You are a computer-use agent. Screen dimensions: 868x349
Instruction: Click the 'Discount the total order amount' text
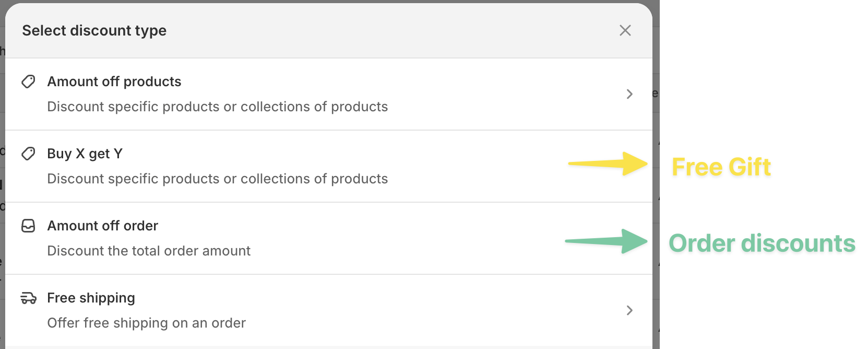coord(149,251)
